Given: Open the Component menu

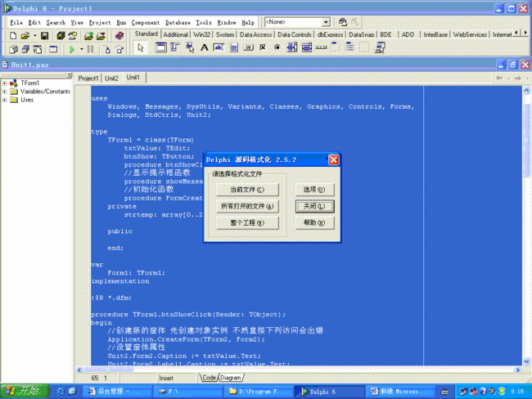Looking at the screenshot, I should click(x=145, y=23).
